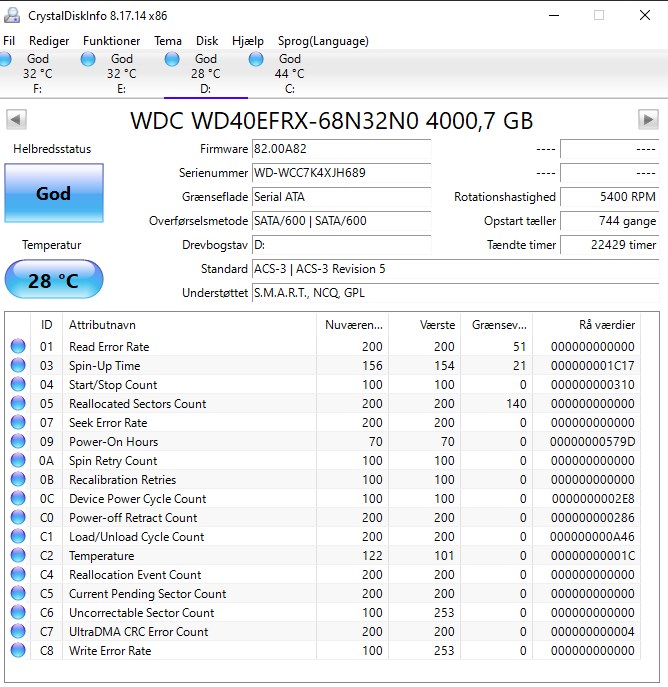
Task: Click status orb for Write Error Rate
Action: [18, 650]
